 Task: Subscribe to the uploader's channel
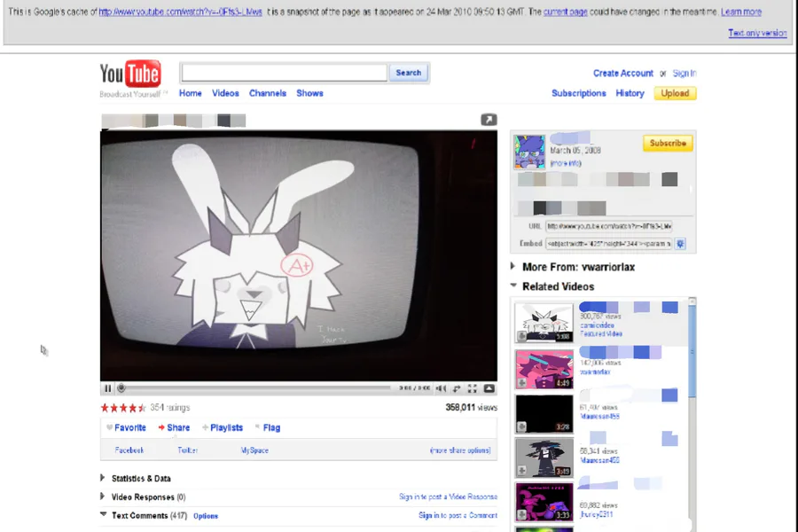tap(668, 143)
